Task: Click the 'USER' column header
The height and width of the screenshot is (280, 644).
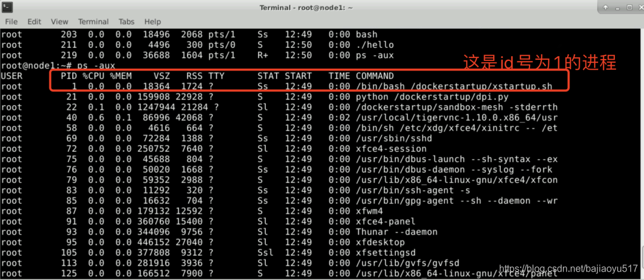Action: click(x=11, y=76)
